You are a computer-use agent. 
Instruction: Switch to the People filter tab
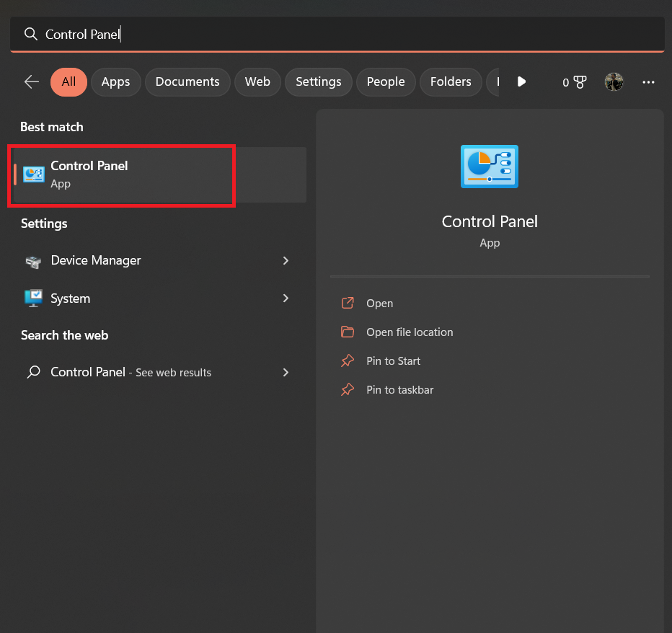pyautogui.click(x=386, y=82)
